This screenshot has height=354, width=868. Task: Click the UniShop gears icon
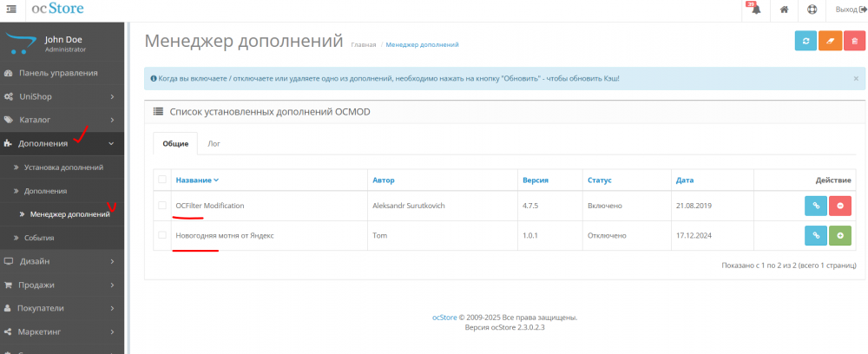point(9,97)
